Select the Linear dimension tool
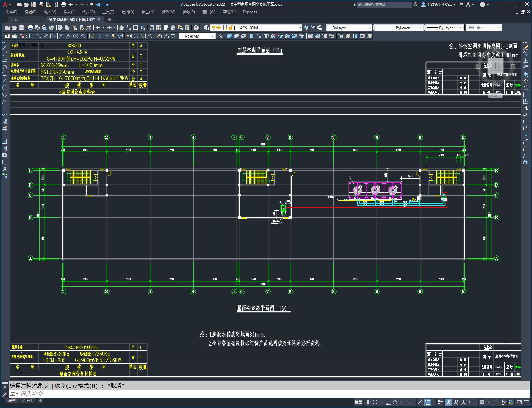The width and height of the screenshot is (532, 408). click(x=31, y=36)
